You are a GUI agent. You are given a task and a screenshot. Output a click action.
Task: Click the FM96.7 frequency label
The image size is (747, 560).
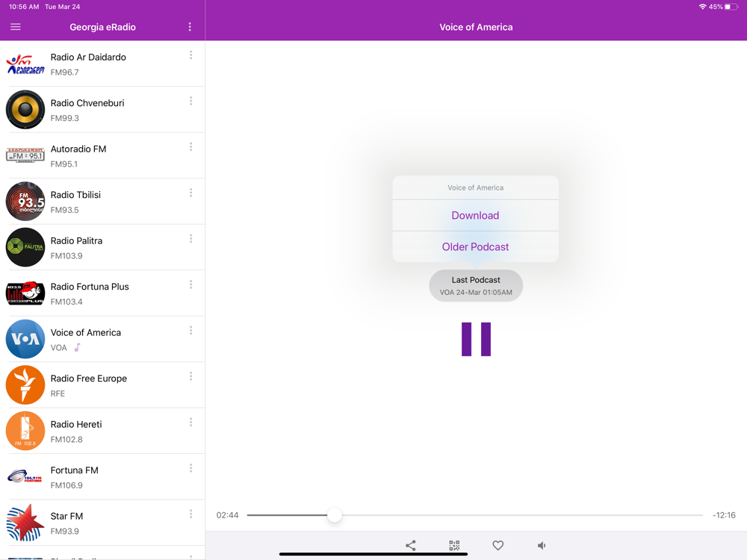(x=65, y=72)
